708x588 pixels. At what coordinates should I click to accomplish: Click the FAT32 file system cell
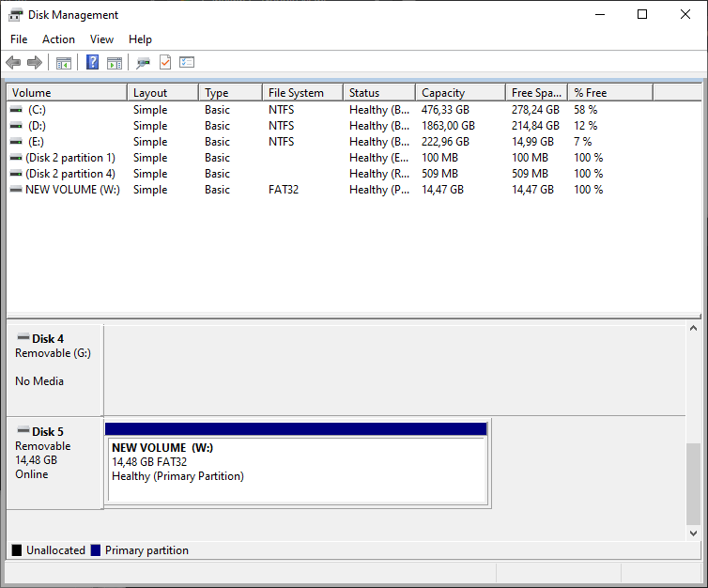[x=284, y=190]
